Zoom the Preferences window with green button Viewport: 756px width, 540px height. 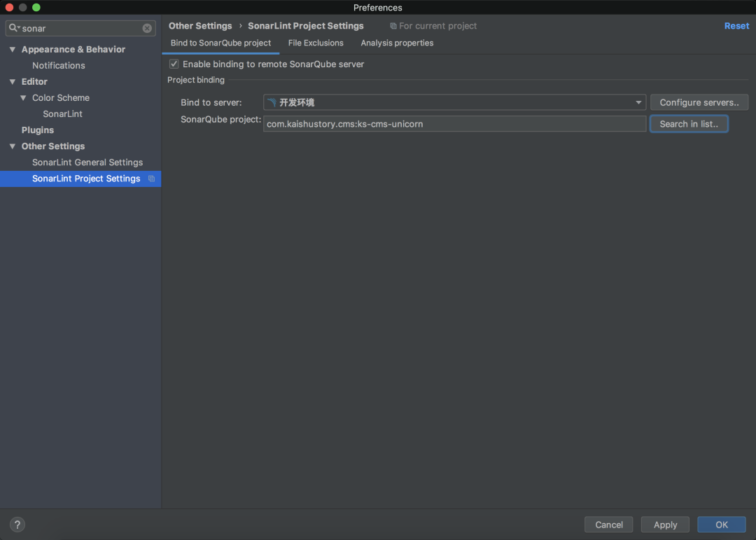[x=36, y=8]
